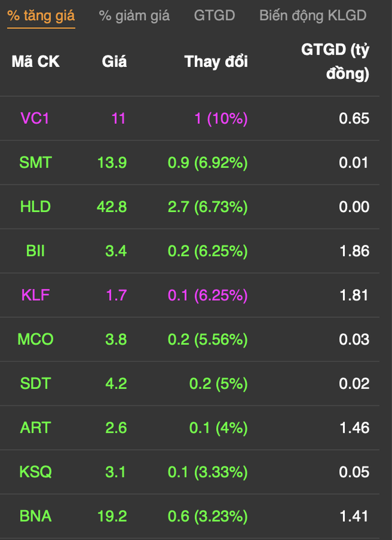Open the % giảm giá tab
The image size is (392, 540).
pos(134,16)
